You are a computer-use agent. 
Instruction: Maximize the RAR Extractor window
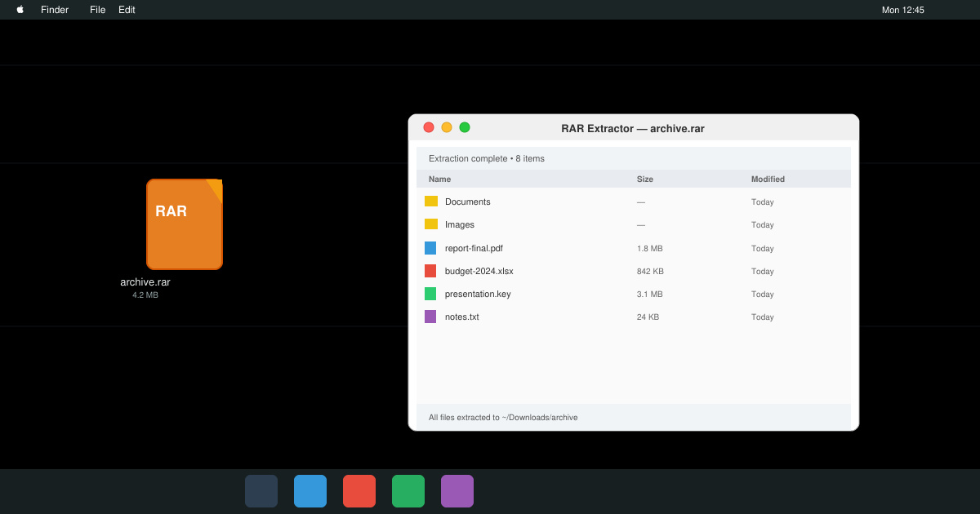coord(465,127)
